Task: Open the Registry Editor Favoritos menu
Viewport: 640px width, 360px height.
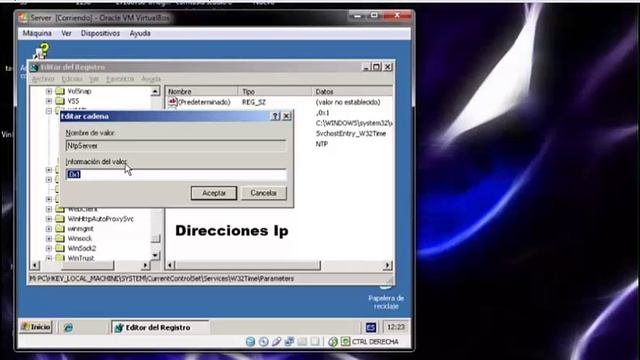Action: point(120,79)
